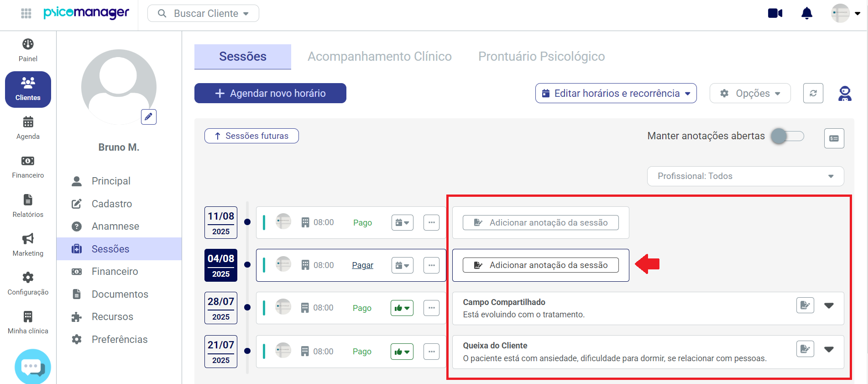Open thumbs-up status dropdown on 21/07 session
This screenshot has width=868, height=384.
pos(402,352)
